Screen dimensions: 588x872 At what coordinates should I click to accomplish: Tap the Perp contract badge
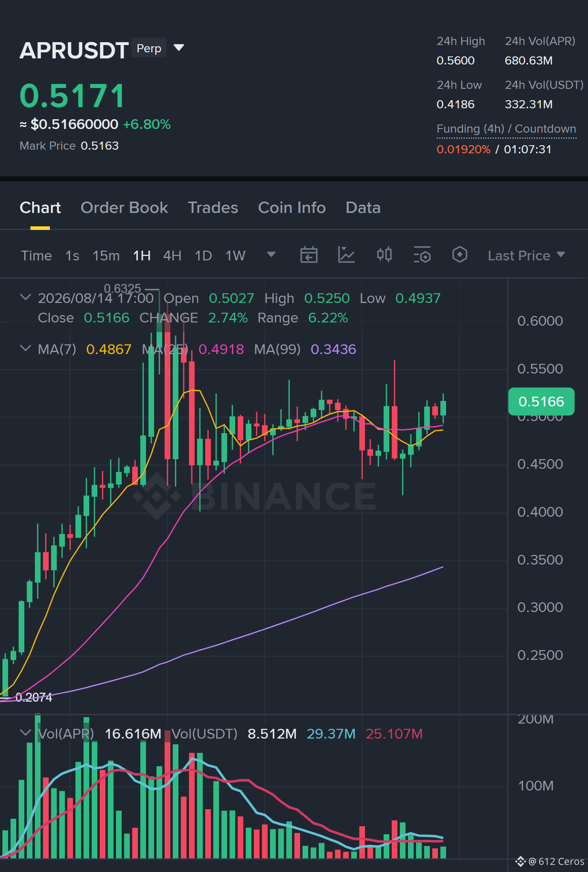pyautogui.click(x=149, y=48)
